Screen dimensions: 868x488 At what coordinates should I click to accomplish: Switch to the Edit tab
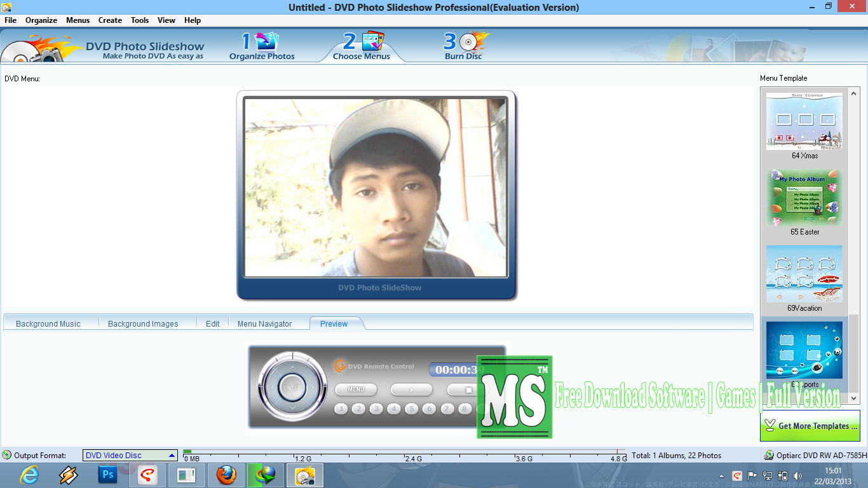(x=213, y=323)
